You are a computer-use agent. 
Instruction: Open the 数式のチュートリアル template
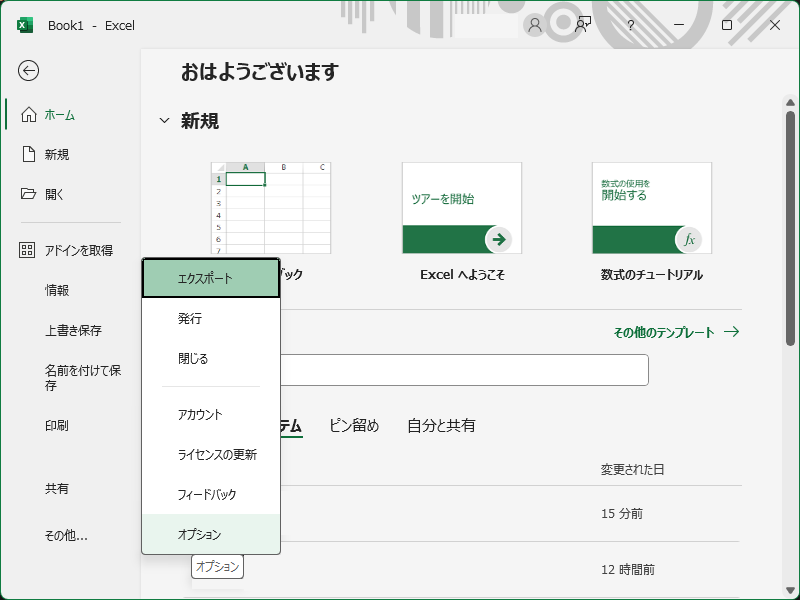point(652,208)
